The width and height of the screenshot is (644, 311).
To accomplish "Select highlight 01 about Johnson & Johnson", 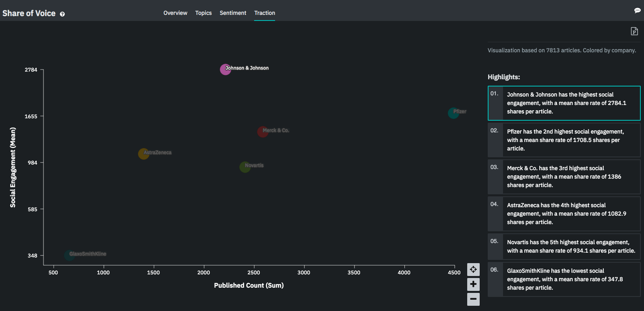I will (x=564, y=103).
